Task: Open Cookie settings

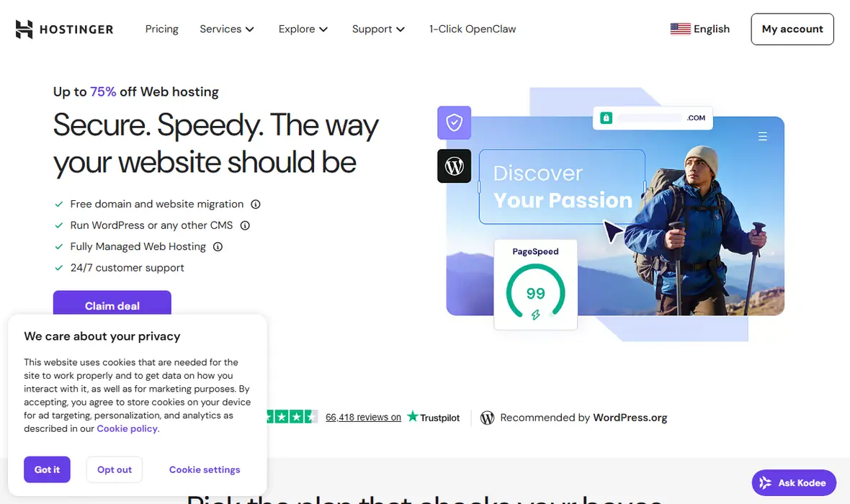Action: pos(205,469)
